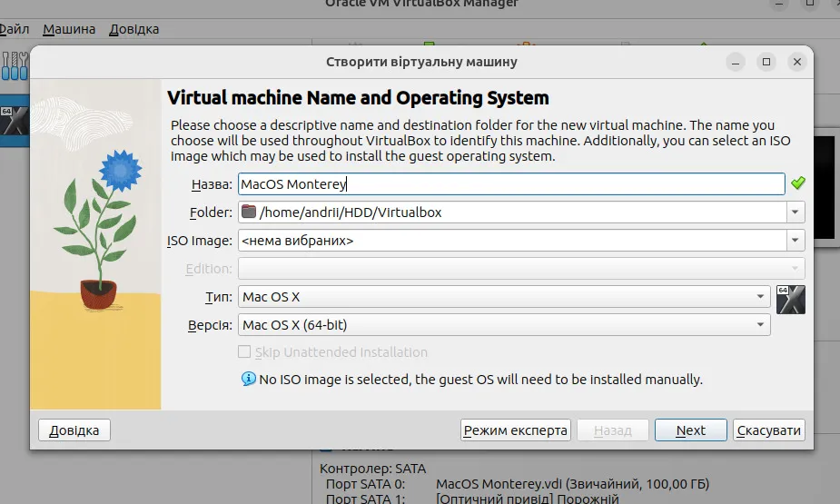The image size is (840, 504).
Task: Click the Довідка help button in dialog
Action: pos(74,430)
